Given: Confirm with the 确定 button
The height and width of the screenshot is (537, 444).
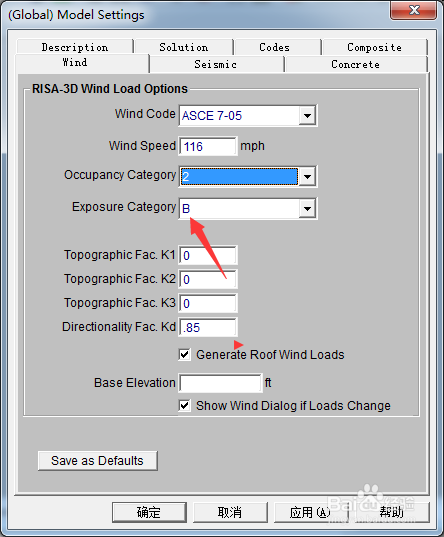Looking at the screenshot, I should 149,512.
